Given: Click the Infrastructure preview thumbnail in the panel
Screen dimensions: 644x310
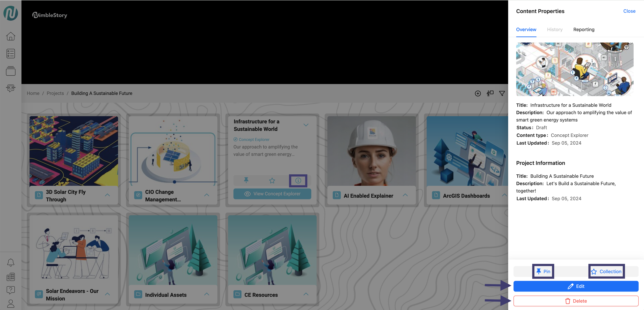Looking at the screenshot, I should point(575,69).
